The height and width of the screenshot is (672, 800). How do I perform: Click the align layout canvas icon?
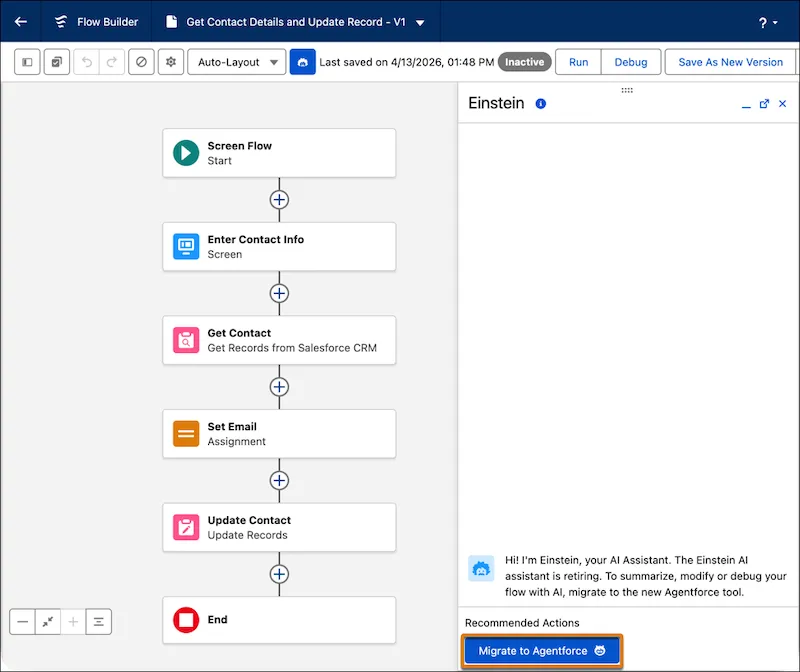(98, 622)
